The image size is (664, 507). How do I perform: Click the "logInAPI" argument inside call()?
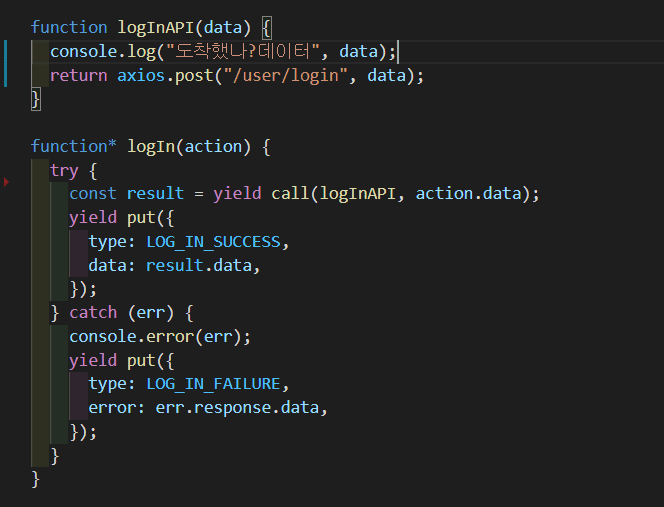357,194
